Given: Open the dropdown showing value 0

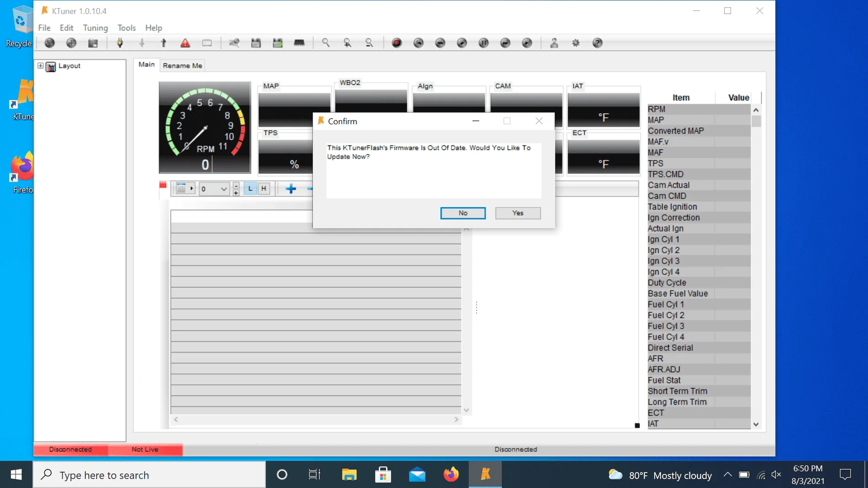Looking at the screenshot, I should point(223,189).
